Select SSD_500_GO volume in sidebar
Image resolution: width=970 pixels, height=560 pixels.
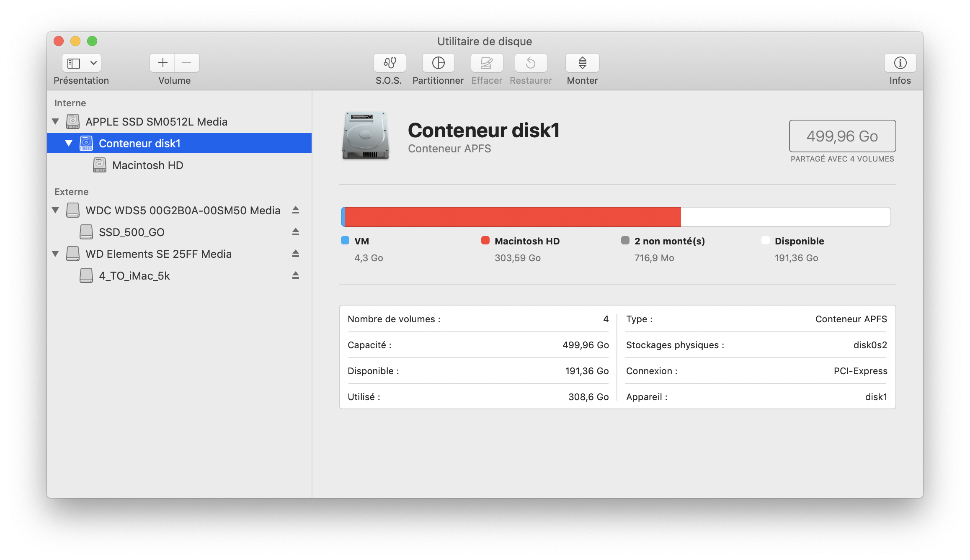click(x=132, y=232)
